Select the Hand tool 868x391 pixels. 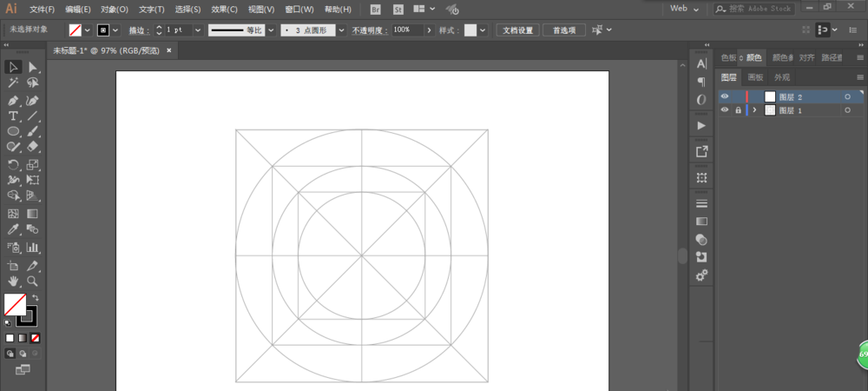[x=13, y=281]
